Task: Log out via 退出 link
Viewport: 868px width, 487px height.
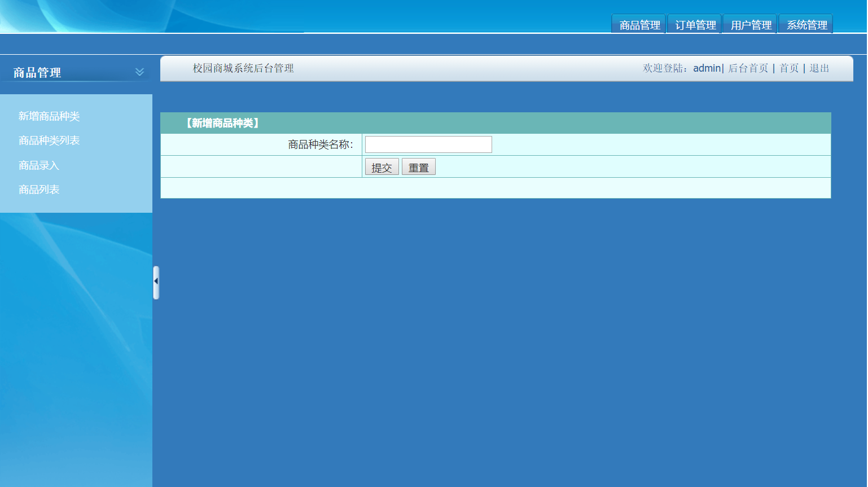Action: click(x=819, y=68)
